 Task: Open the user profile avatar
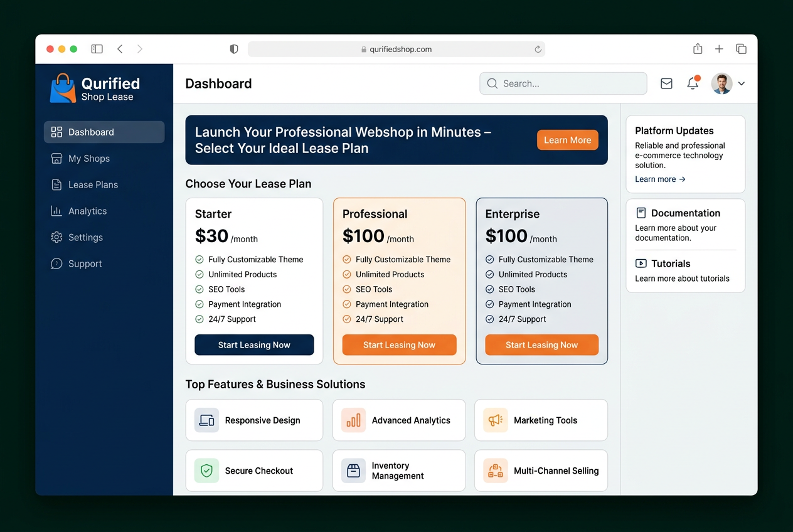point(722,83)
